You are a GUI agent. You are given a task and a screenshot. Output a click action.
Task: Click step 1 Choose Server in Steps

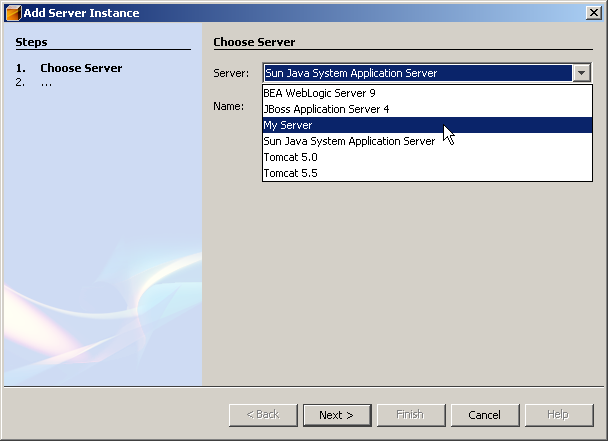click(81, 68)
